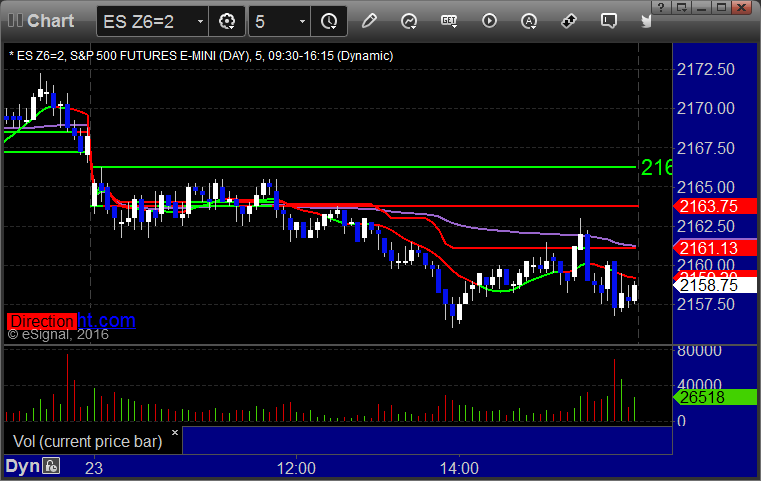Viewport: 761px width, 481px height.
Task: Click the Vol (current price bar) label
Action: 88,441
